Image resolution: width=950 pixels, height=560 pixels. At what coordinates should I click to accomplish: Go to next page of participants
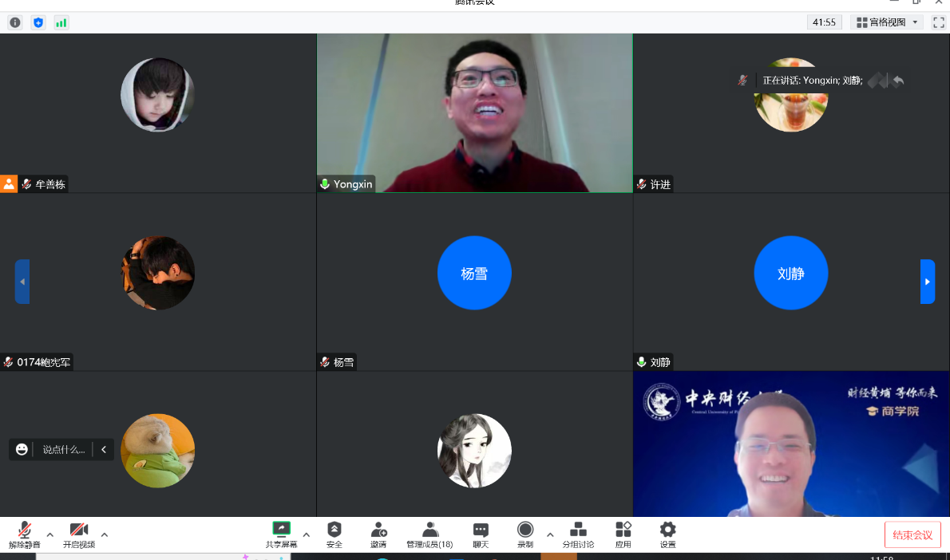click(927, 282)
